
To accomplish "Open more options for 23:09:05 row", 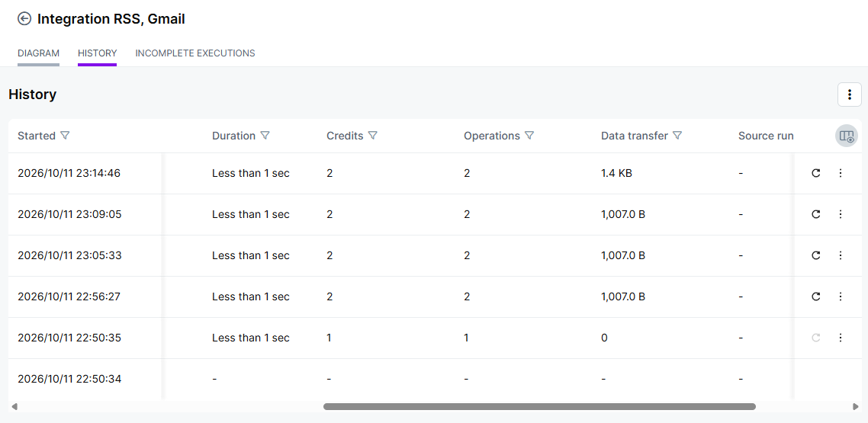I will tap(841, 214).
